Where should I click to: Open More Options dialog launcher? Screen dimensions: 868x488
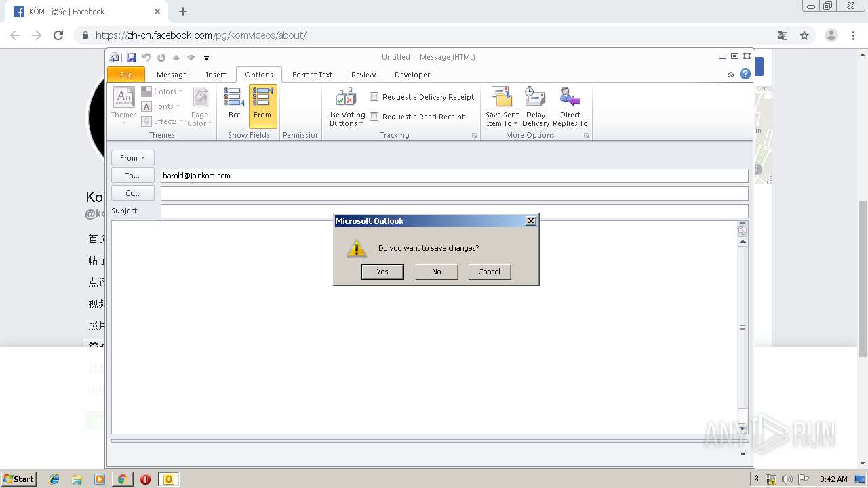point(586,136)
